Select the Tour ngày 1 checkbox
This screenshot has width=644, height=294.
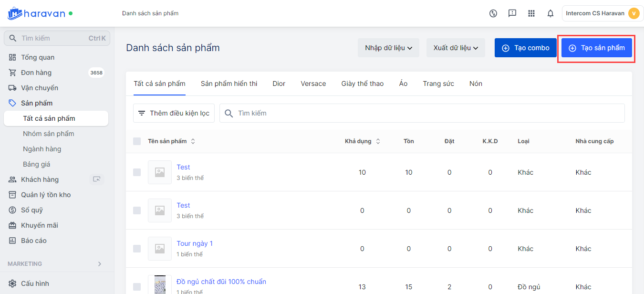(x=137, y=249)
